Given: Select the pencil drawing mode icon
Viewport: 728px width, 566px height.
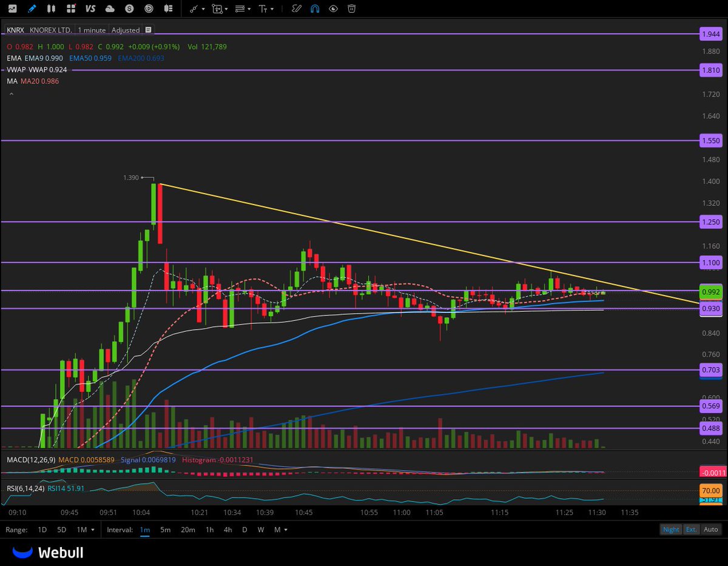Looking at the screenshot, I should pos(32,8).
